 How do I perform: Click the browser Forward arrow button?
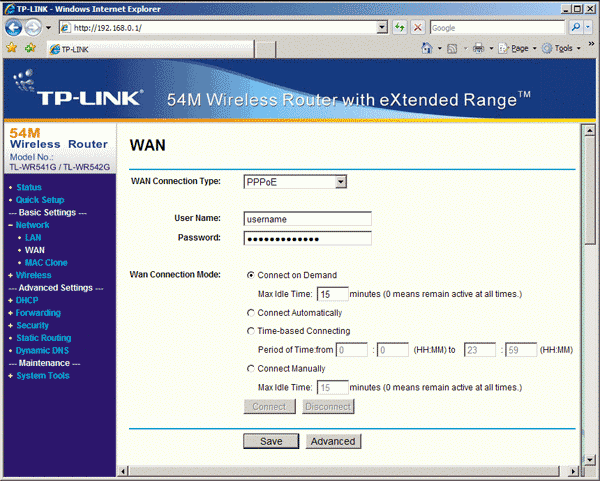click(x=33, y=28)
